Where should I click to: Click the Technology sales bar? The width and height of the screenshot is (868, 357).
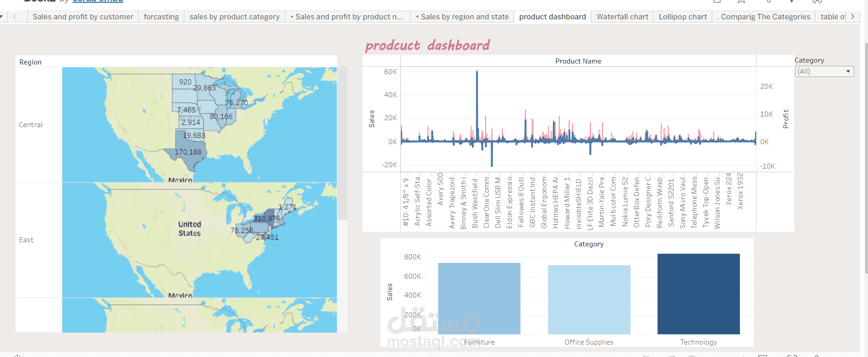point(698,294)
